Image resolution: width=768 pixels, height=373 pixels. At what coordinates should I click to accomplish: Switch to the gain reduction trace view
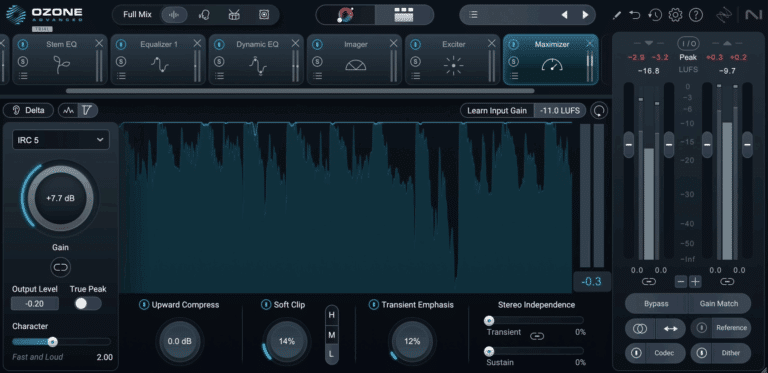(88, 111)
